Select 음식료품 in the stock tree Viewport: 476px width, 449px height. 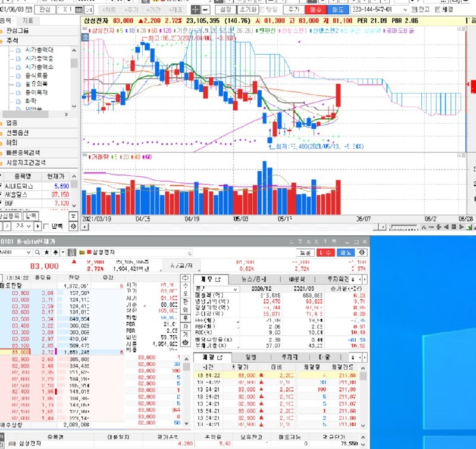(36, 76)
